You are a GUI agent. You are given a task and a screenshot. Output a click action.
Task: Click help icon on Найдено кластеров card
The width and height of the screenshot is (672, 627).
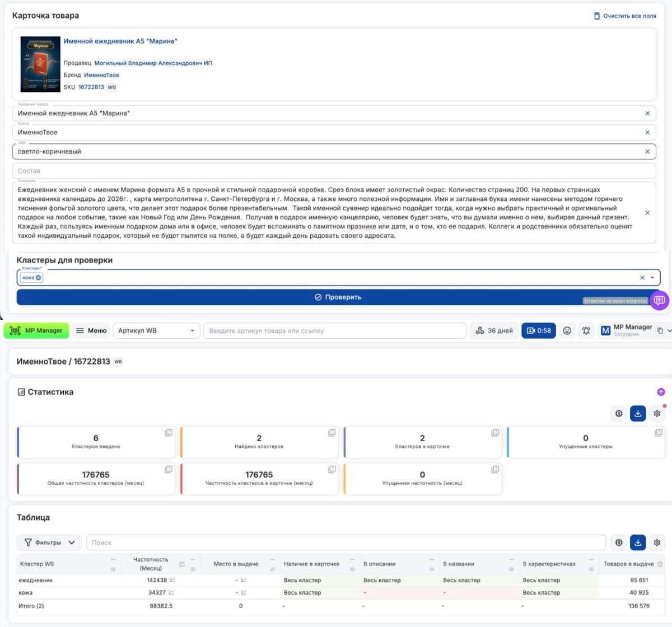[332, 433]
